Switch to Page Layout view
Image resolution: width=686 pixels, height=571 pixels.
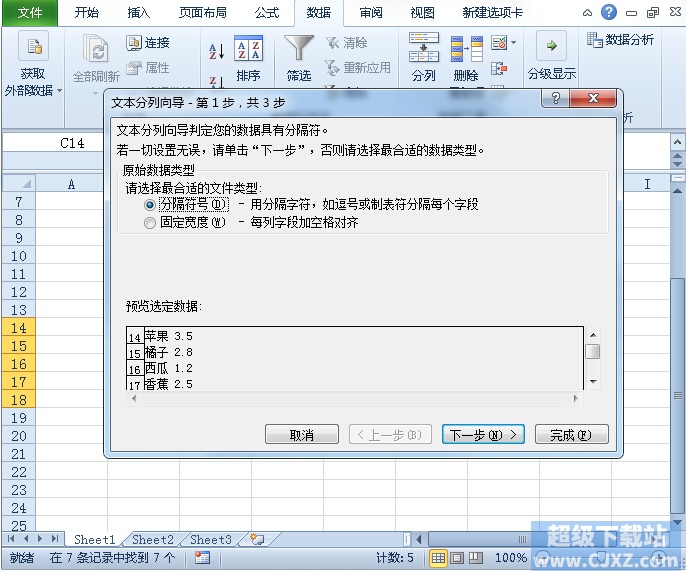457,557
